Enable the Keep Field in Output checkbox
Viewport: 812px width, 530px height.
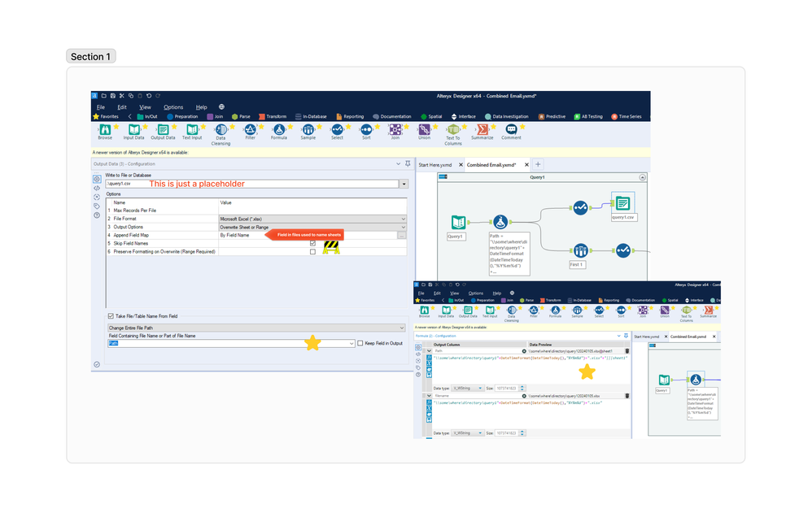tap(360, 343)
